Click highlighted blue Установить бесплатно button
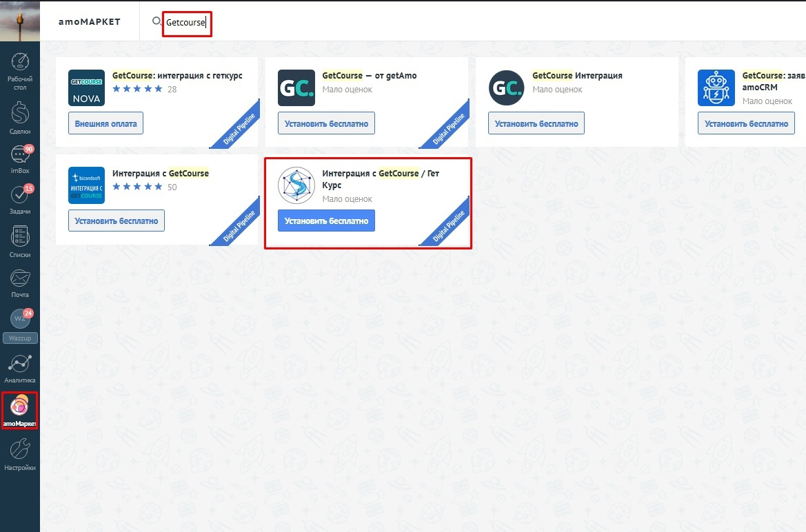Viewport: 806px width, 532px height. [x=326, y=221]
